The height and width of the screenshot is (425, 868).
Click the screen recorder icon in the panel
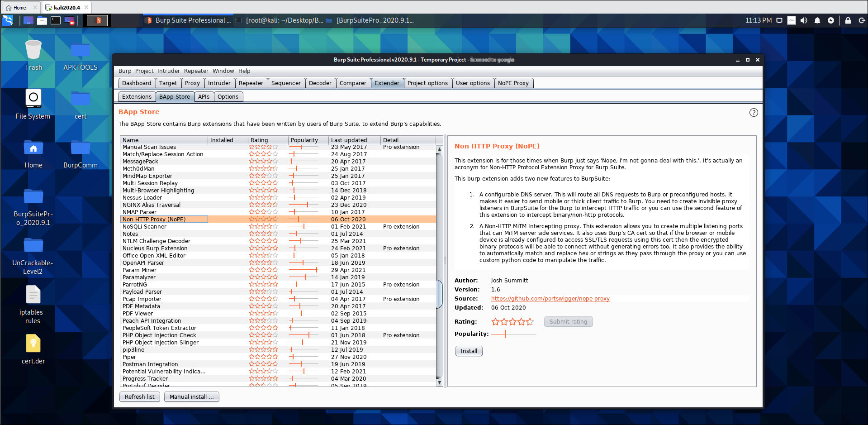pyautogui.click(x=69, y=20)
